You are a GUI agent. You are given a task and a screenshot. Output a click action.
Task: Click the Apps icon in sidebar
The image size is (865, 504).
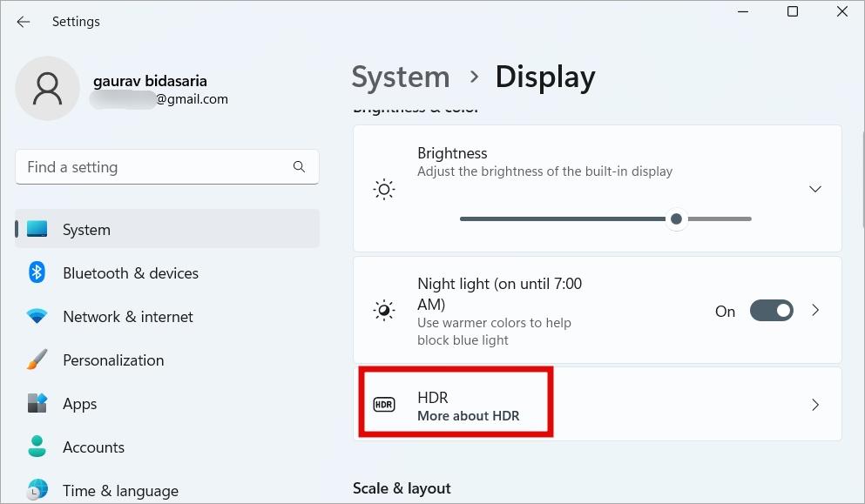(x=37, y=403)
